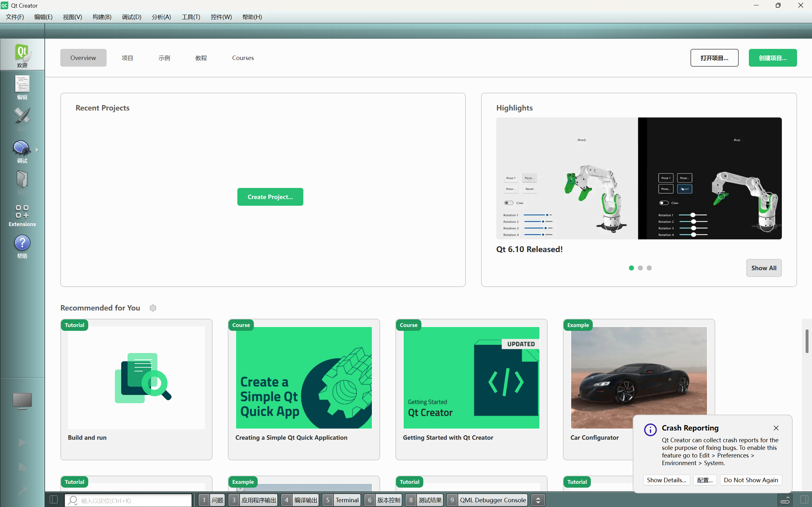This screenshot has height=507, width=812.
Task: Toggle the right sidebar visibility
Action: click(804, 500)
